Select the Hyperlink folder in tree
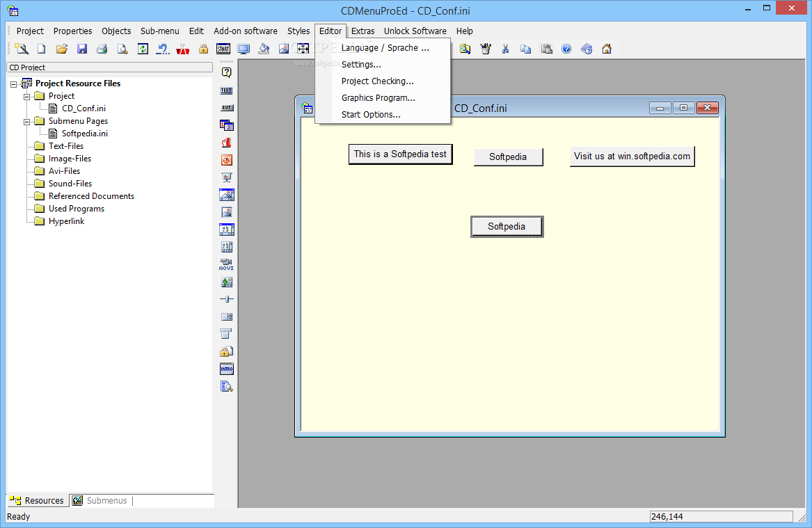Screen dimensions: 812x528 point(66,221)
